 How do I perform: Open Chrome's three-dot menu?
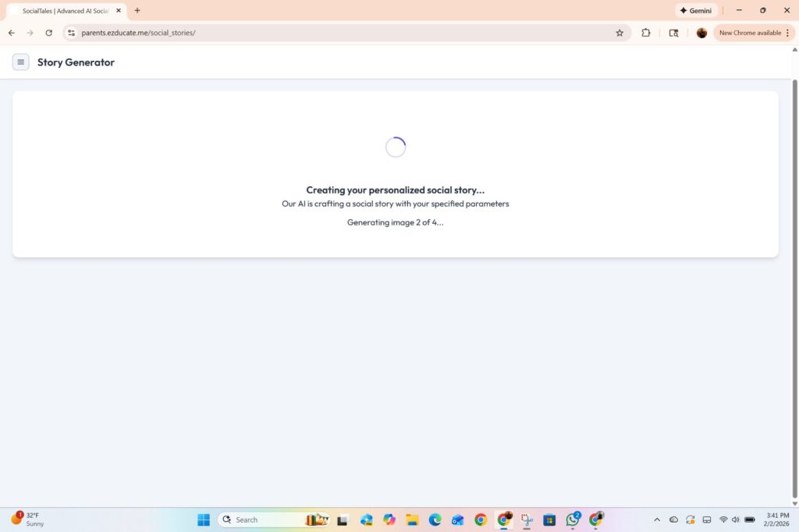pyautogui.click(x=788, y=33)
